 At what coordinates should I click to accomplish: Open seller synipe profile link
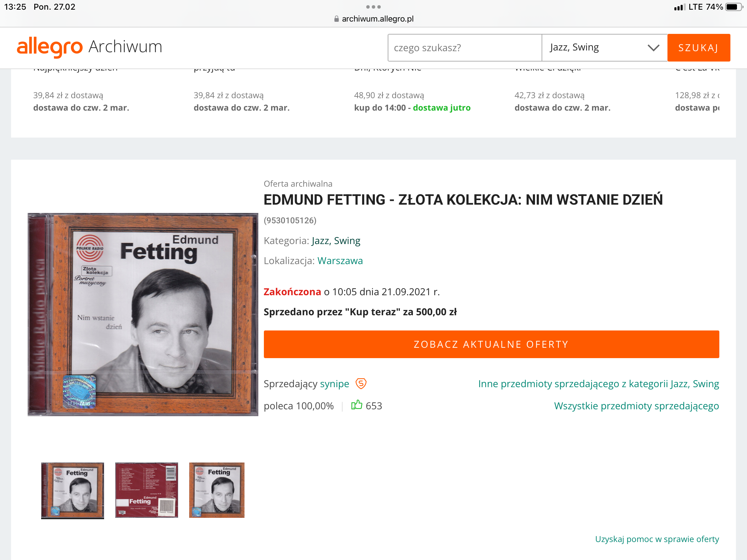click(x=334, y=384)
